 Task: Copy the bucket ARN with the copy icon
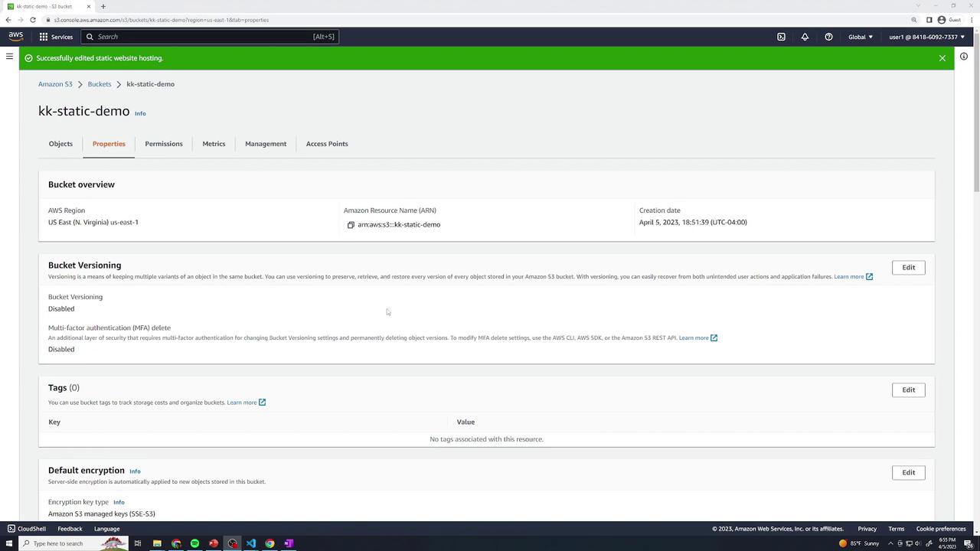click(x=351, y=225)
